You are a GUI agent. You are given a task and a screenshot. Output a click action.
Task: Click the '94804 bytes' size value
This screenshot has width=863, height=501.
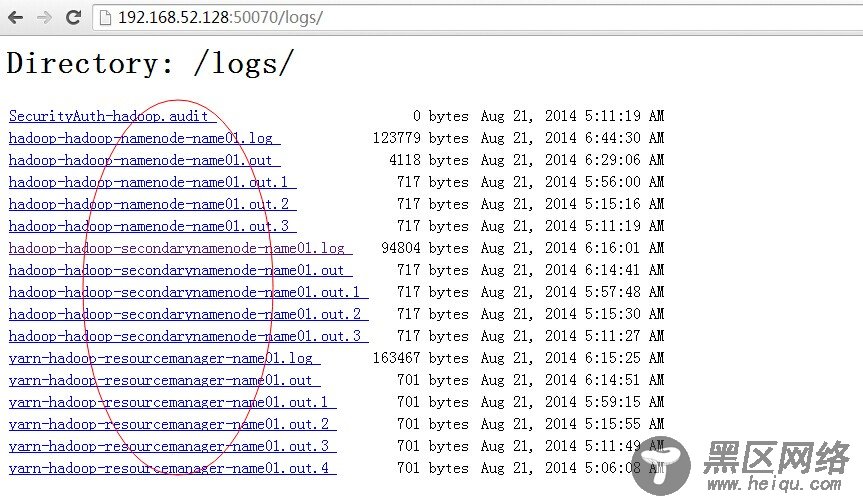(425, 248)
